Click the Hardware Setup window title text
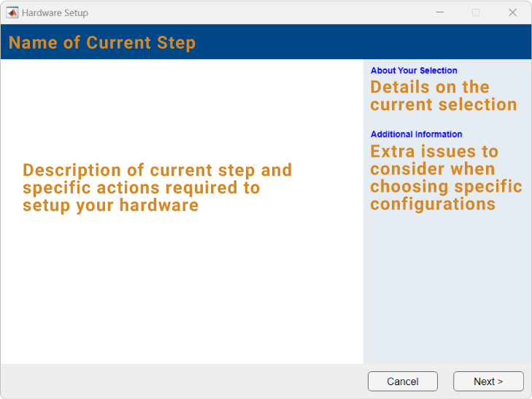Image resolution: width=532 pixels, height=399 pixels. (55, 13)
